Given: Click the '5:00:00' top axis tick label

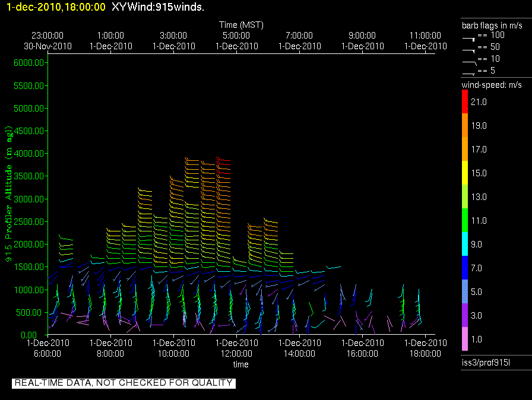Looking at the screenshot, I should pos(236,36).
